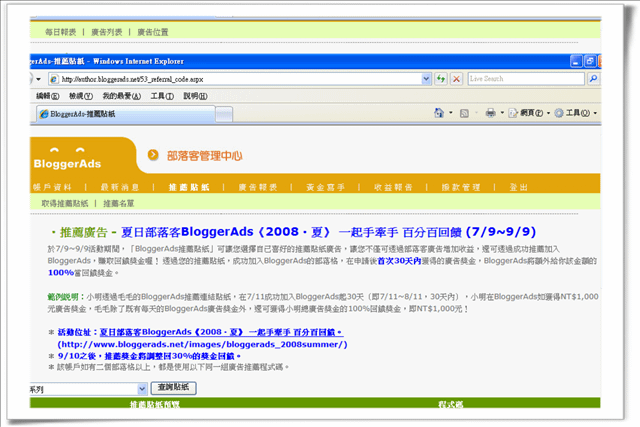This screenshot has width=640, height=427.
Task: Open the back/forward recent pages dropdown
Action: click(x=38, y=79)
